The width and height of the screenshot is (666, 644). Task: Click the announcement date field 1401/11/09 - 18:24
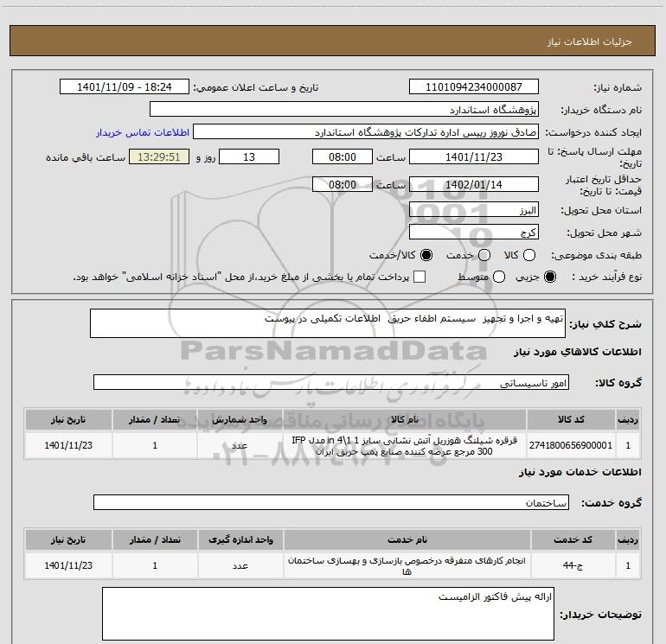125,86
